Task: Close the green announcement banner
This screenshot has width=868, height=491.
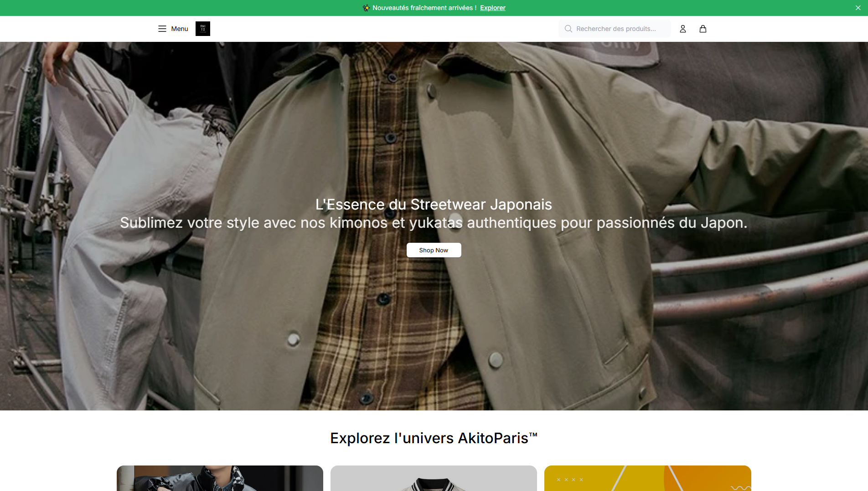Action: pos(858,8)
